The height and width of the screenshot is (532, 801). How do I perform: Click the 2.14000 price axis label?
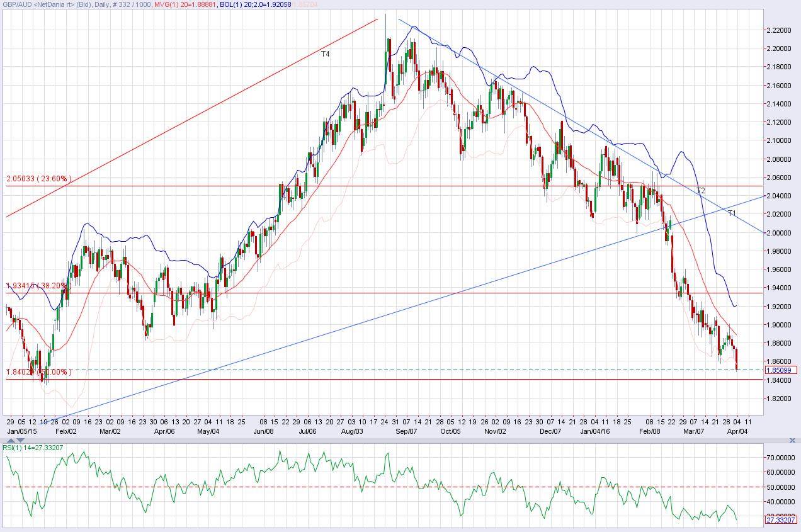pos(780,104)
